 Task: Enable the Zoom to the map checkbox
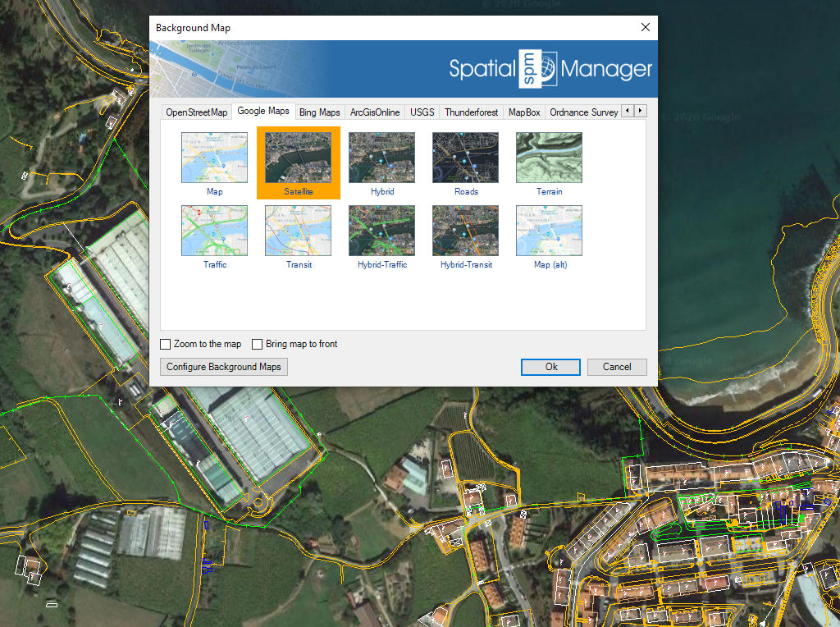pyautogui.click(x=166, y=344)
